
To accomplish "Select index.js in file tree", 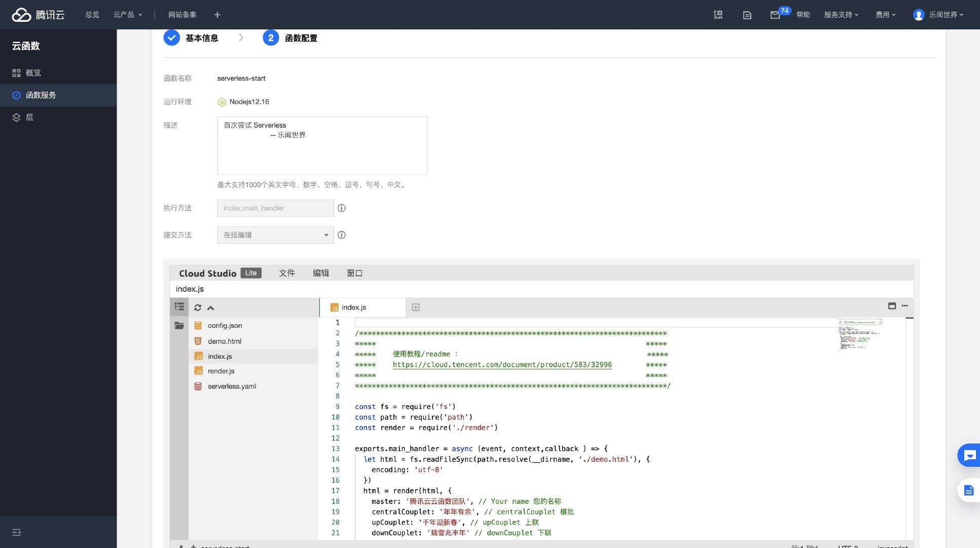I will tap(253, 356).
